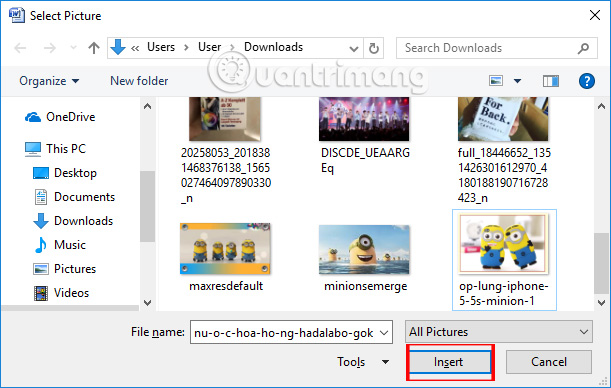Viewport: 611px width, 388px height.
Task: Change the view with the view icon
Action: coord(496,81)
